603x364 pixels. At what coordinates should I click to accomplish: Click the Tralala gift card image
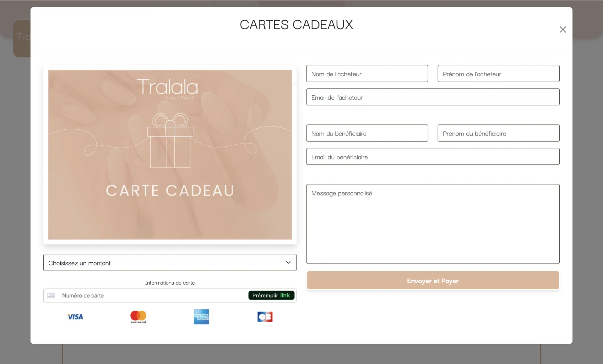click(170, 155)
